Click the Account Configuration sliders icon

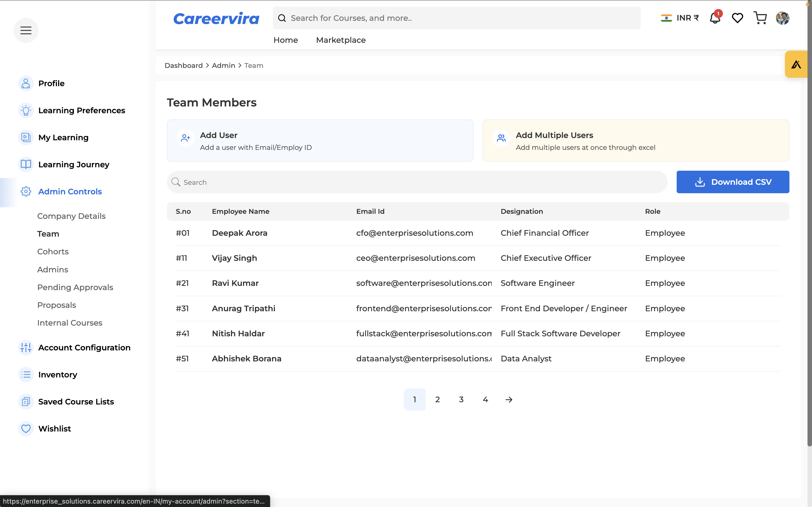pyautogui.click(x=26, y=348)
